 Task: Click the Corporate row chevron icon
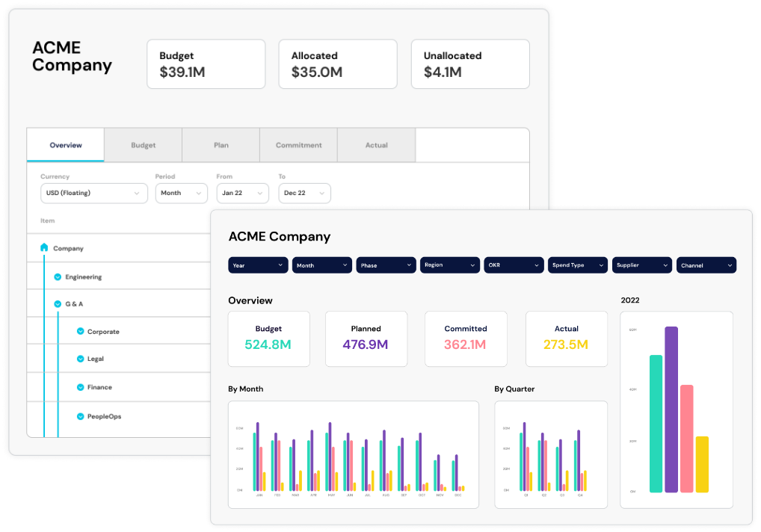pyautogui.click(x=80, y=332)
